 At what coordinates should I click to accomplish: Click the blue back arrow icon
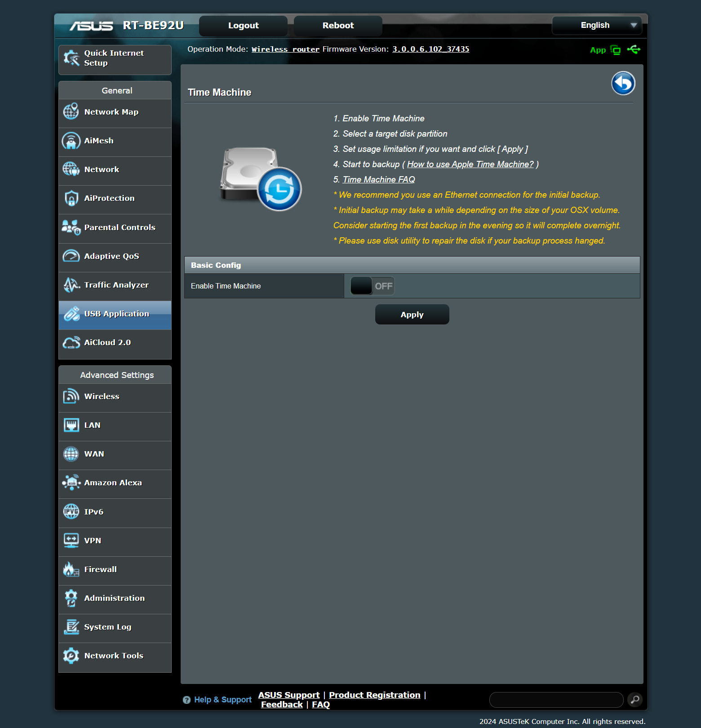click(x=623, y=83)
